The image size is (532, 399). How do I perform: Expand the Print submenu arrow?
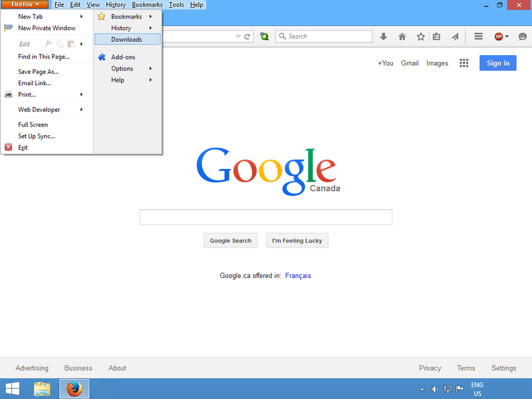[x=81, y=94]
